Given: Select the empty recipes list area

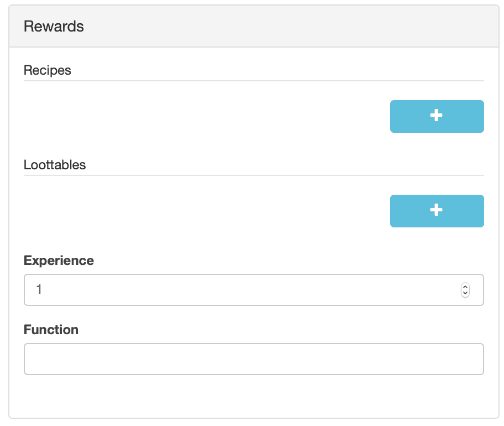Looking at the screenshot, I should tap(206, 116).
